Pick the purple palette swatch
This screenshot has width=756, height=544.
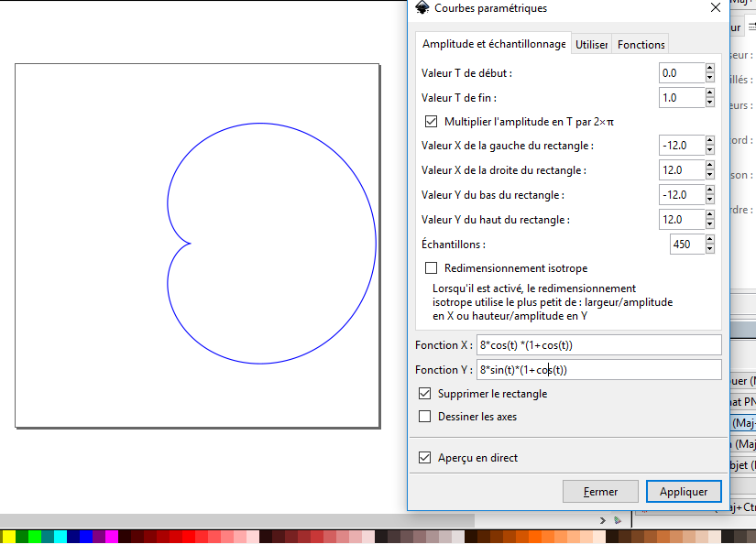click(x=99, y=537)
